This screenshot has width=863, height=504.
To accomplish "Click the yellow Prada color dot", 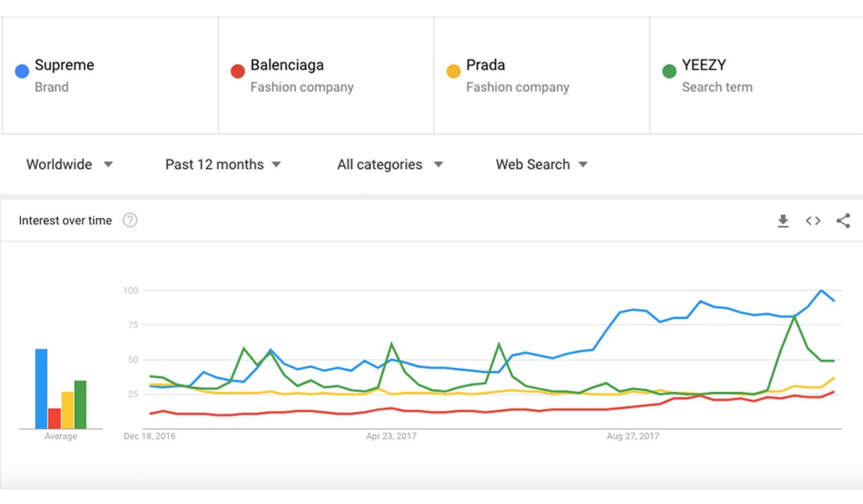I will (x=453, y=71).
